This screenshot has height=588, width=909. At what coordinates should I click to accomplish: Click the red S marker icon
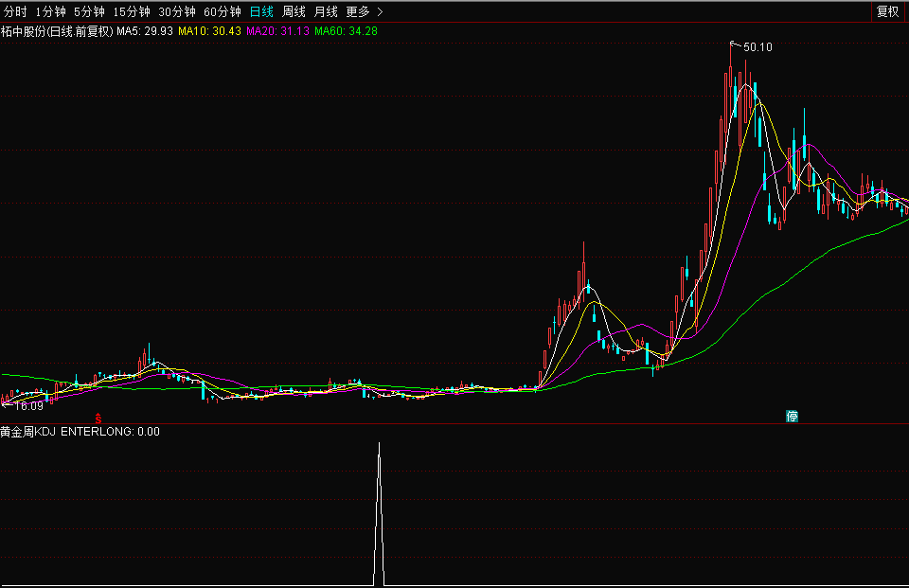(x=98, y=419)
